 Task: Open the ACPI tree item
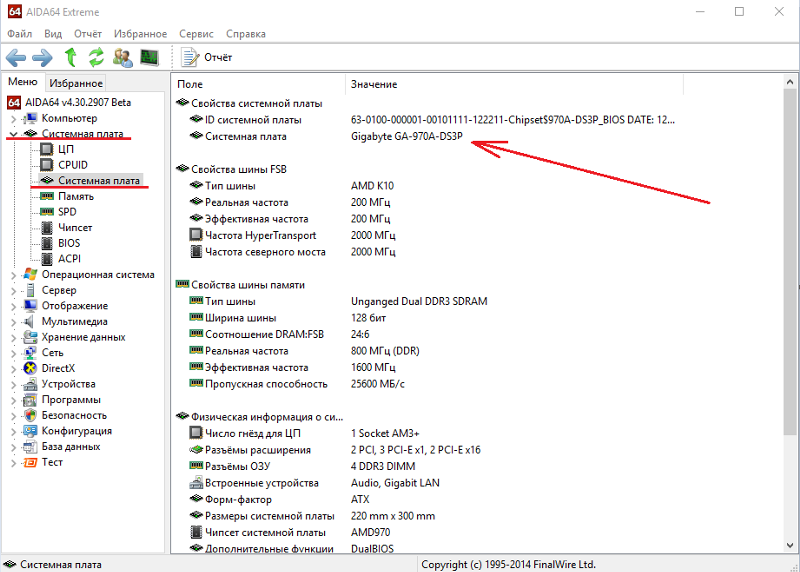(69, 259)
